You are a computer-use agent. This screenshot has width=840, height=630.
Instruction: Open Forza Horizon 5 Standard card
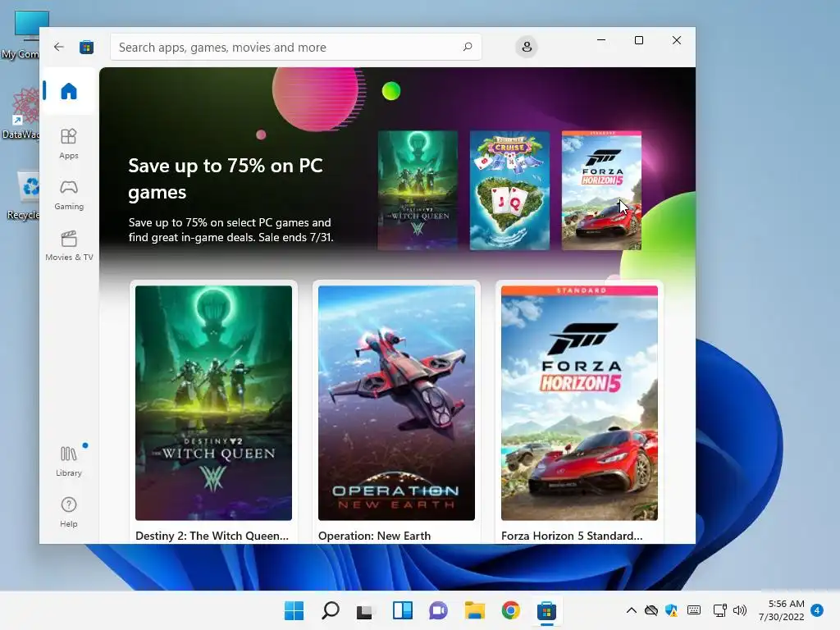click(580, 412)
